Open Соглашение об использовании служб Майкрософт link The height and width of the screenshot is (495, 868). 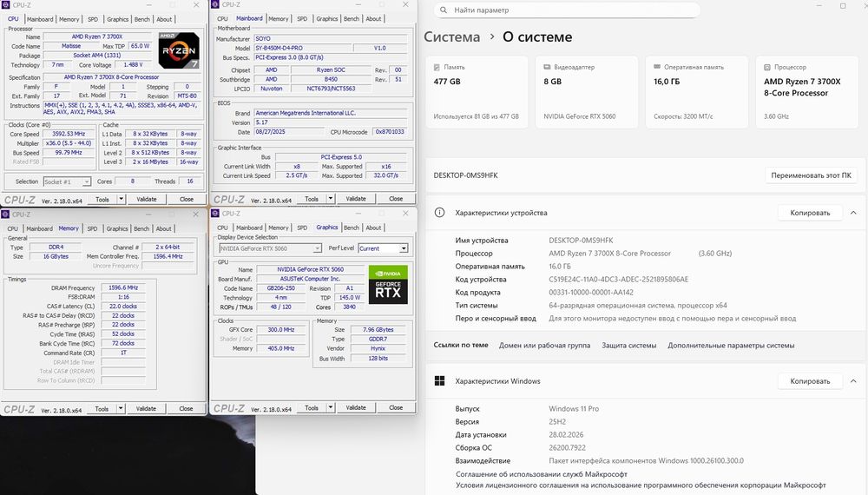[x=542, y=474]
